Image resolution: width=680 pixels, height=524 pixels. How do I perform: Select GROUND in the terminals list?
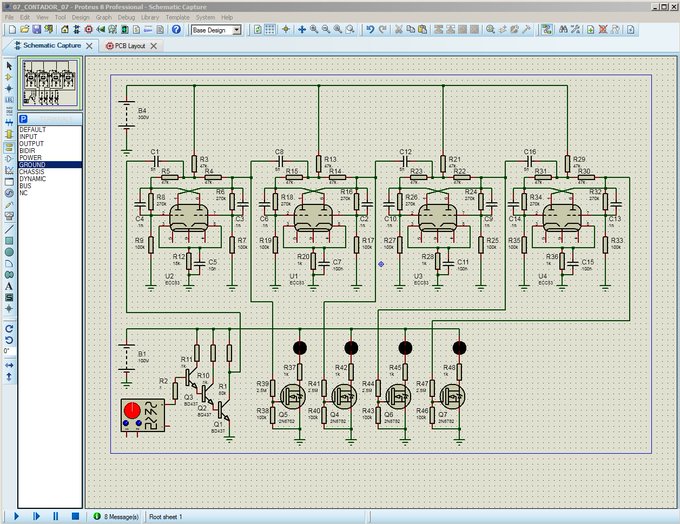coord(50,165)
